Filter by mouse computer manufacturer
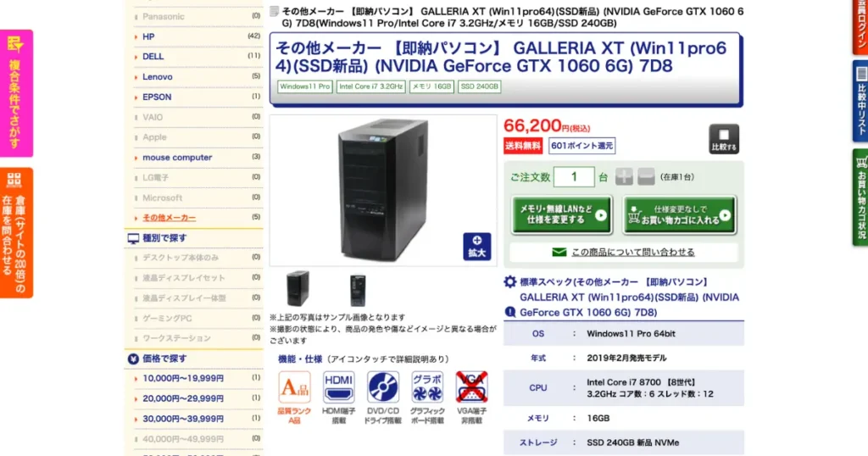The image size is (868, 456). click(x=177, y=157)
